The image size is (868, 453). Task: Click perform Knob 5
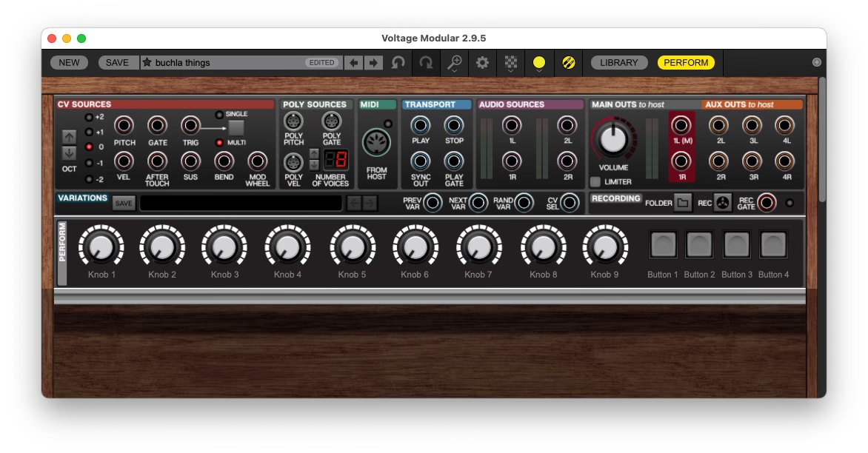click(x=352, y=246)
